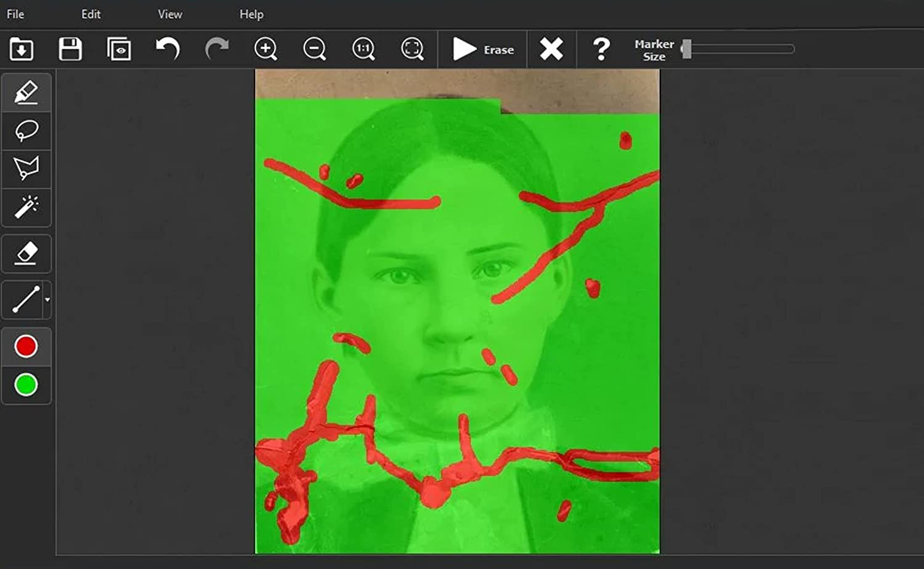Select the Lasso tool
The width and height of the screenshot is (924, 569).
(x=26, y=131)
